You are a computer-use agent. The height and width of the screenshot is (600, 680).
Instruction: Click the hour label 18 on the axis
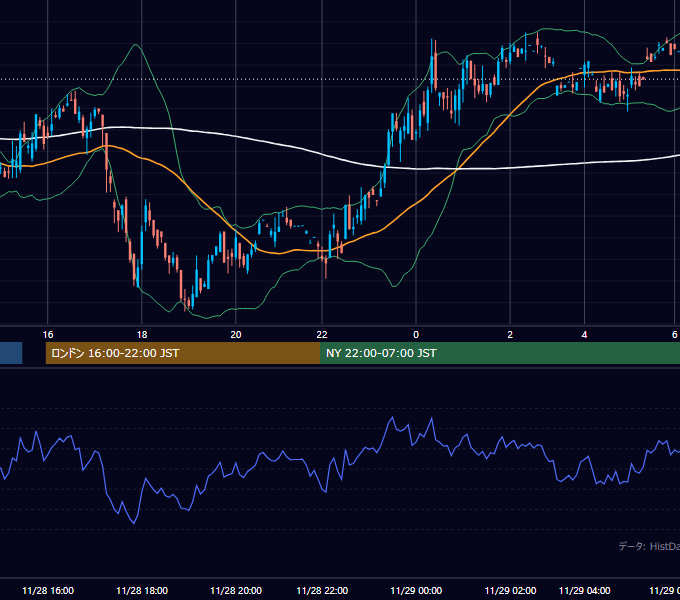click(x=142, y=335)
